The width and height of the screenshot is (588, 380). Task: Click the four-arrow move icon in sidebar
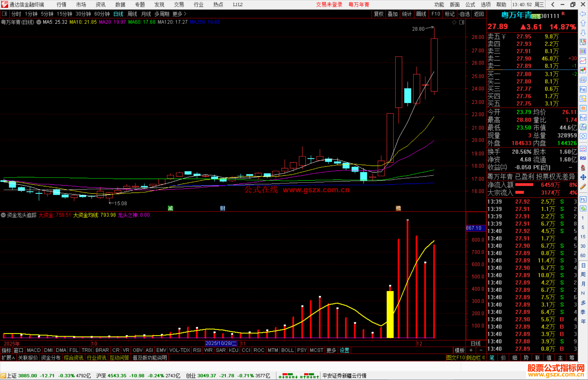(x=583, y=177)
